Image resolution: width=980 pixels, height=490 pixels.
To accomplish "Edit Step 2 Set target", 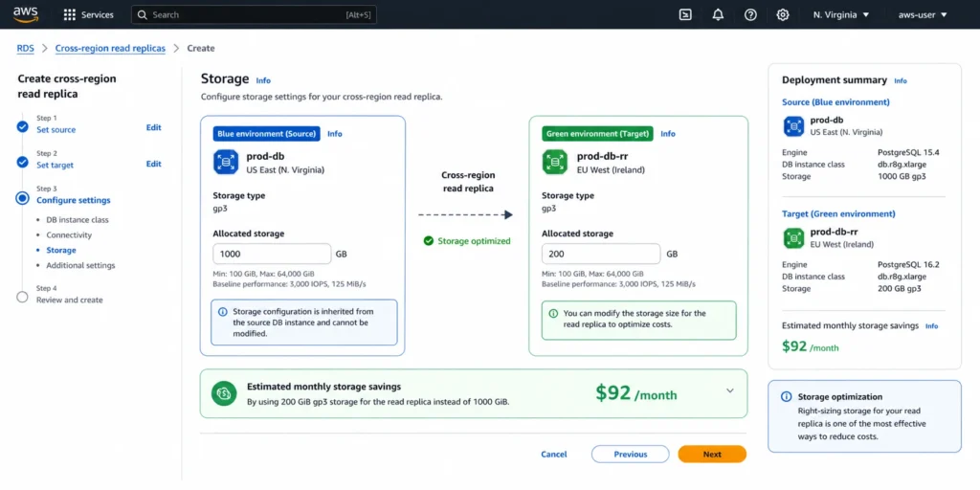I will pos(154,164).
